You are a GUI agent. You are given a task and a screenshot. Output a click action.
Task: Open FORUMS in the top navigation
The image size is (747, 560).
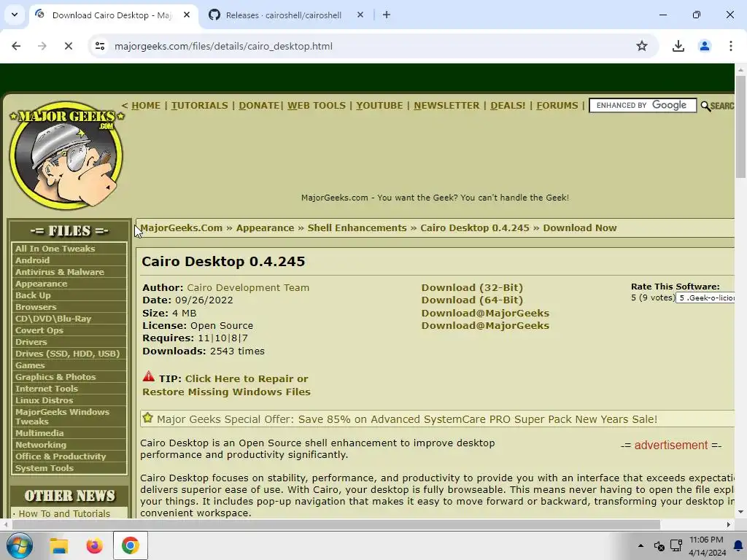click(x=557, y=105)
